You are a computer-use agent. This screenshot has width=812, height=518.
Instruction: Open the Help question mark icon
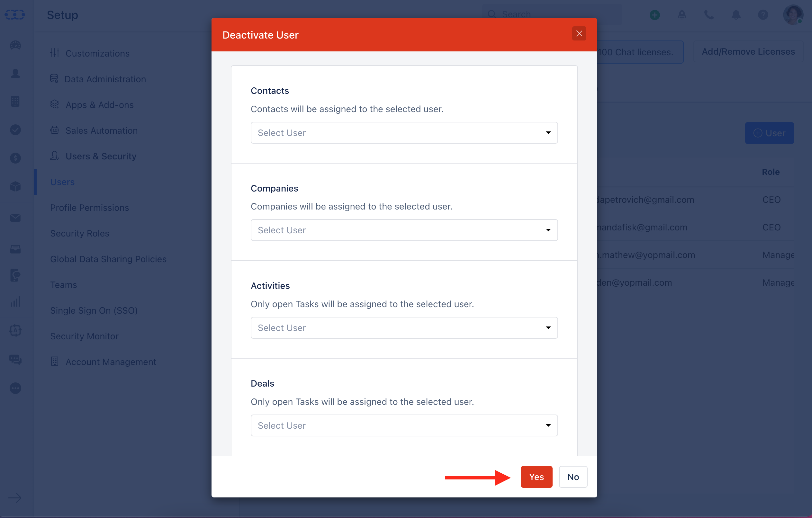coord(763,15)
